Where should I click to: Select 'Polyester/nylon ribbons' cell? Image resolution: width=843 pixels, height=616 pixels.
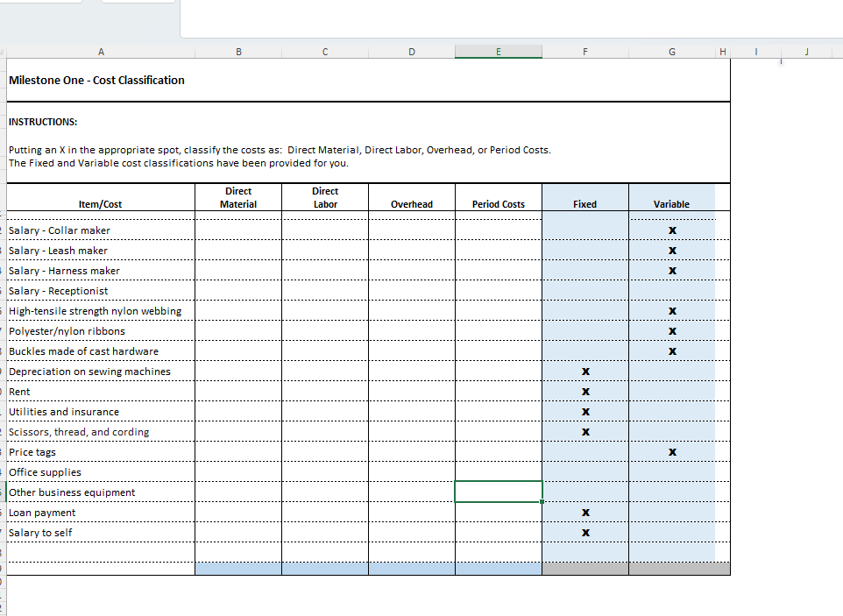click(x=101, y=331)
